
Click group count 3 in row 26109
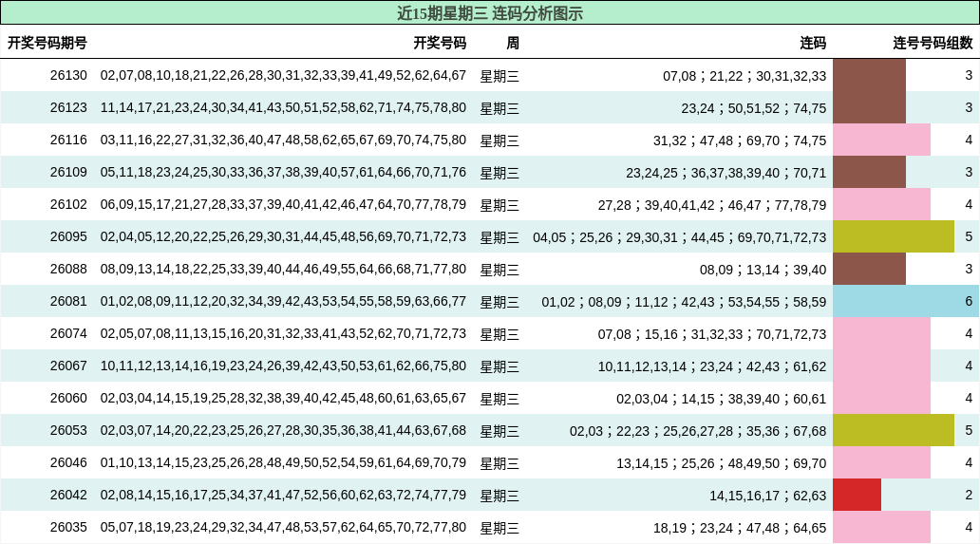(x=969, y=173)
